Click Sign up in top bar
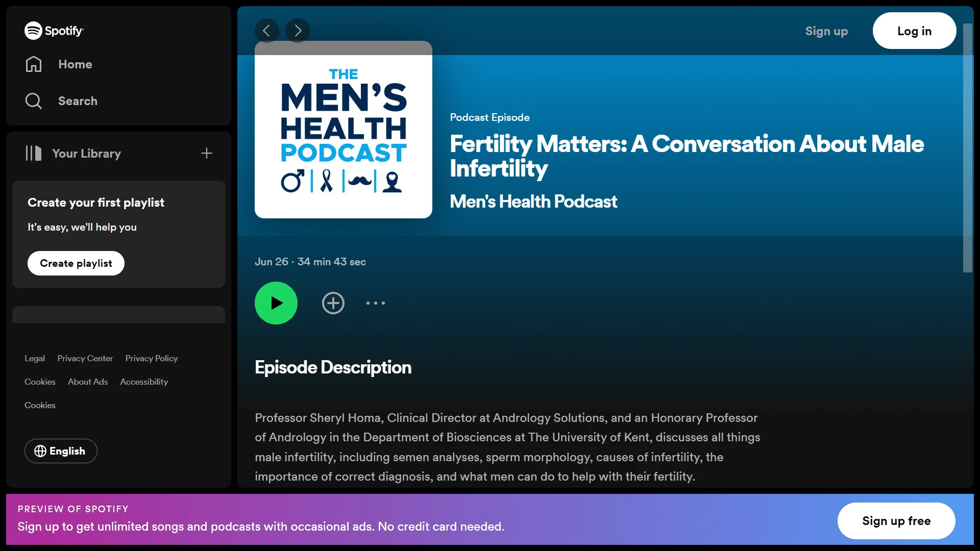This screenshot has width=980, height=551. (x=826, y=31)
